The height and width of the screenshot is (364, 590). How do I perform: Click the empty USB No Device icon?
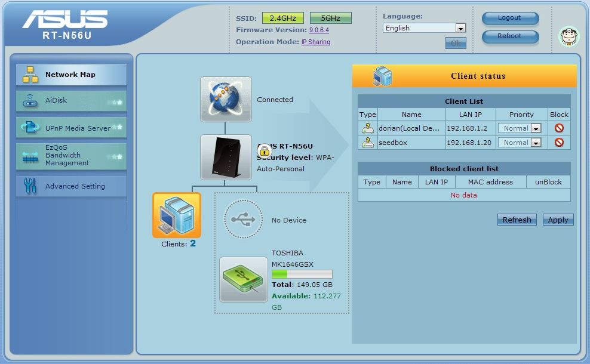pos(243,220)
